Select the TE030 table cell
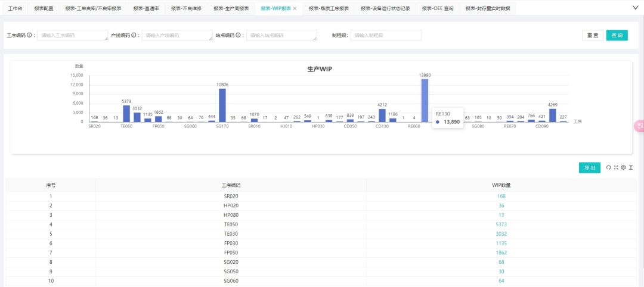 tap(231, 234)
